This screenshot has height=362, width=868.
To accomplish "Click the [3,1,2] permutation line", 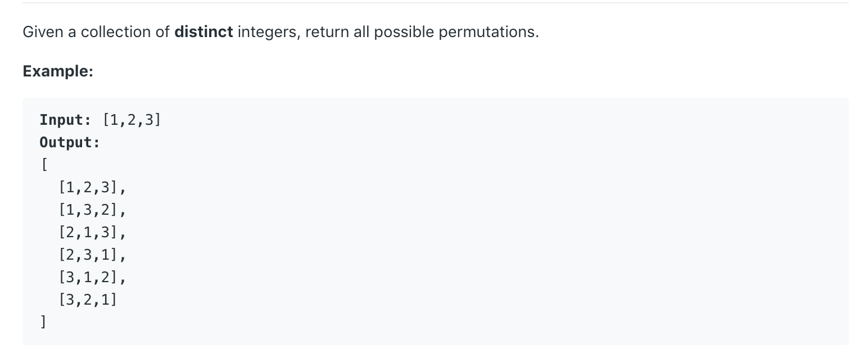I will (x=92, y=277).
